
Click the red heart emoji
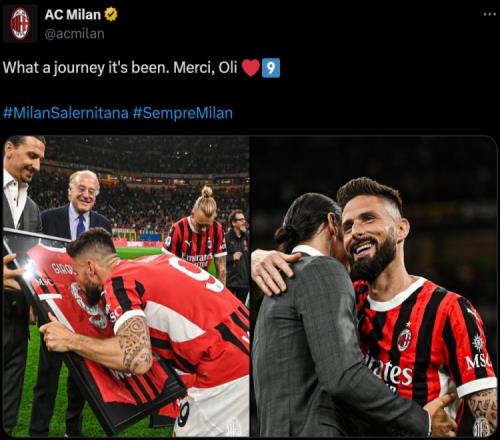click(x=251, y=68)
